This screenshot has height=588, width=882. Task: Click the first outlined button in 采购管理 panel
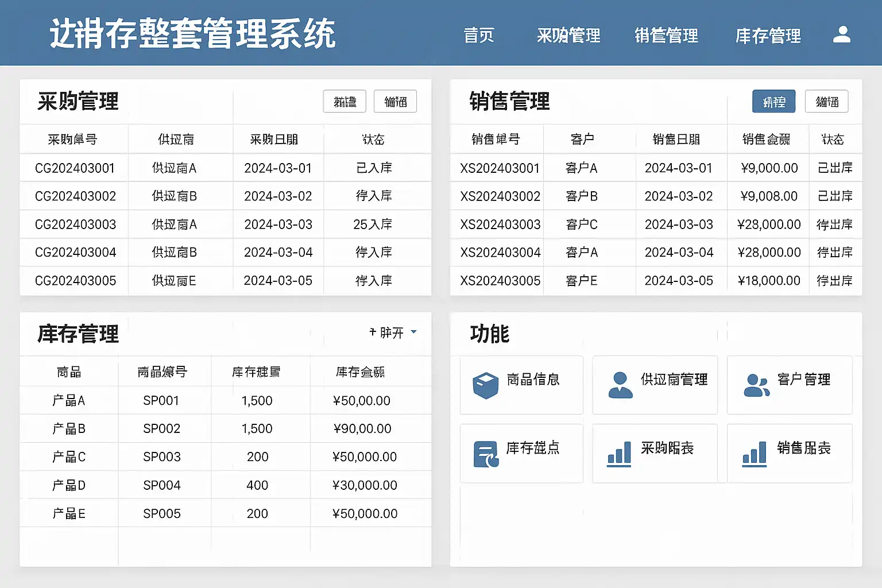(x=345, y=102)
